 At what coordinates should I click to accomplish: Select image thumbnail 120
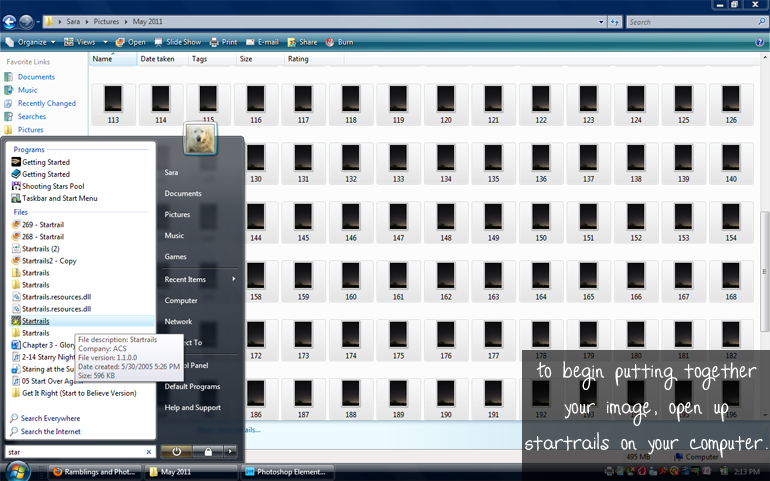click(446, 104)
